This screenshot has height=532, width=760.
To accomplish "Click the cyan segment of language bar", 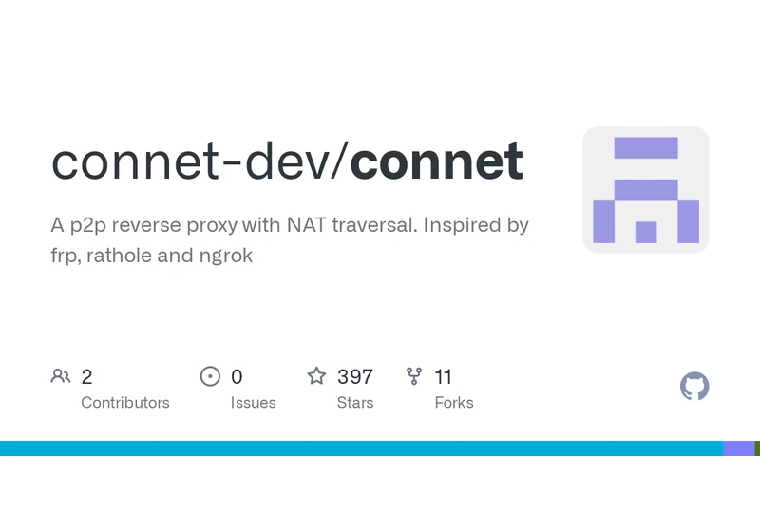I will click(362, 448).
